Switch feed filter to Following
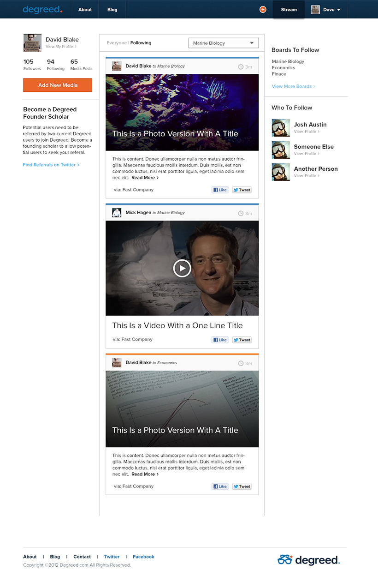The width and height of the screenshot is (378, 588). [x=141, y=43]
